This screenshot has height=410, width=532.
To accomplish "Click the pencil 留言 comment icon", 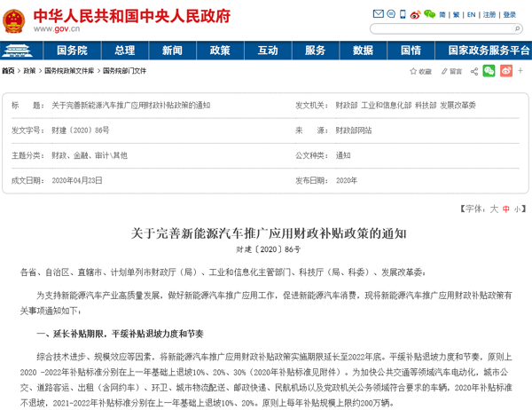I will pos(450,70).
